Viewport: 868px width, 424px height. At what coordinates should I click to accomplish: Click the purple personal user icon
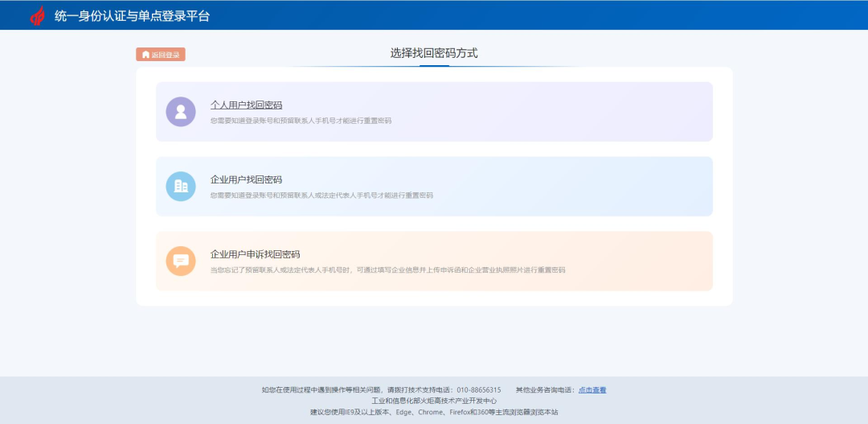click(181, 112)
